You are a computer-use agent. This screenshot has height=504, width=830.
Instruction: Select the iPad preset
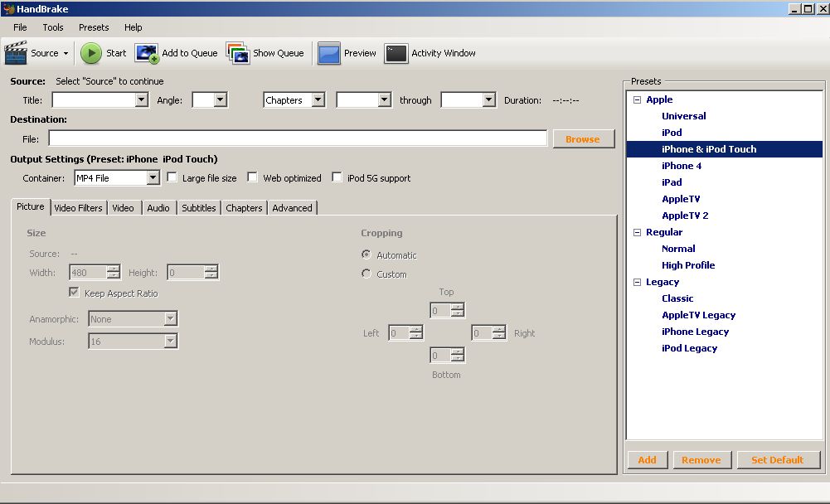tap(672, 182)
